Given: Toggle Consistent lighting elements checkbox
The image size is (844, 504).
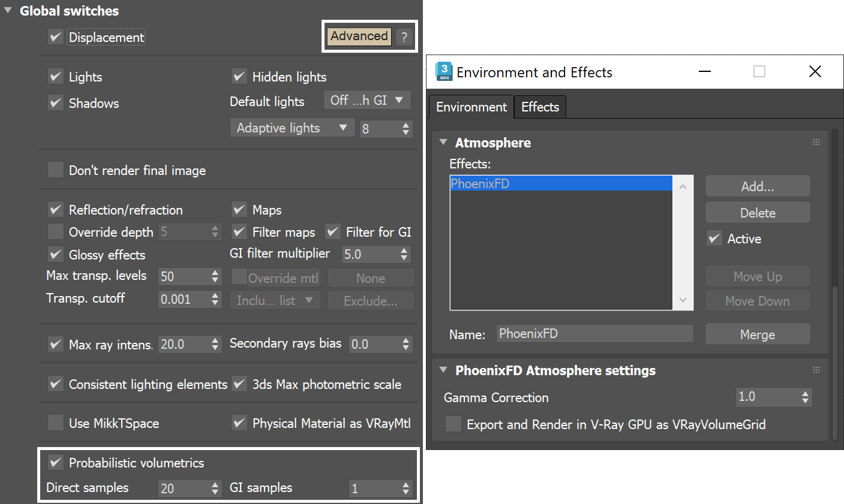Looking at the screenshot, I should pyautogui.click(x=55, y=384).
